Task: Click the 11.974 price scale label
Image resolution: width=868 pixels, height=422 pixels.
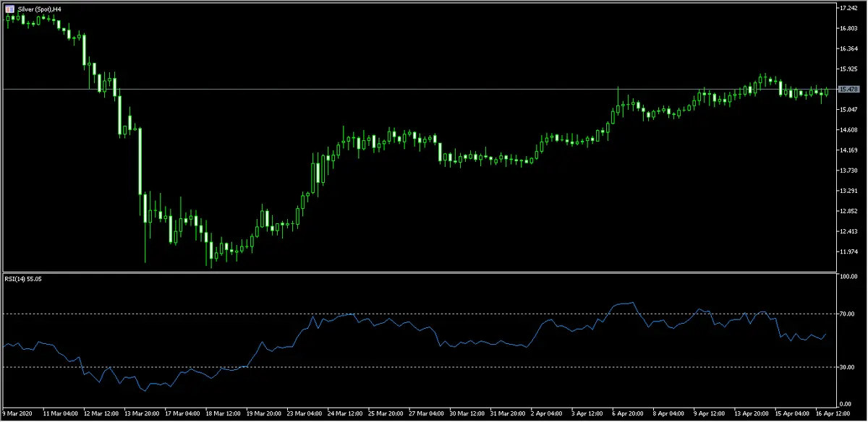Action: click(x=848, y=251)
